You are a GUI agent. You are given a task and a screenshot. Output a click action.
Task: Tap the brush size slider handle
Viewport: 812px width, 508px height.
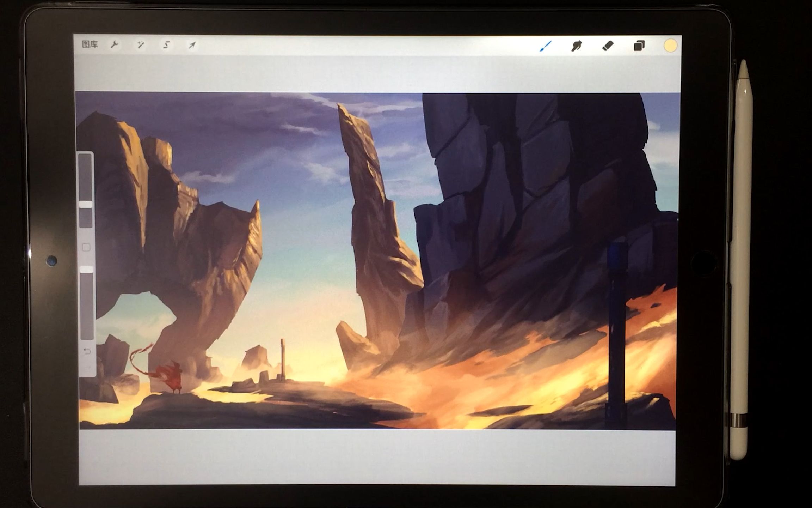(x=86, y=205)
